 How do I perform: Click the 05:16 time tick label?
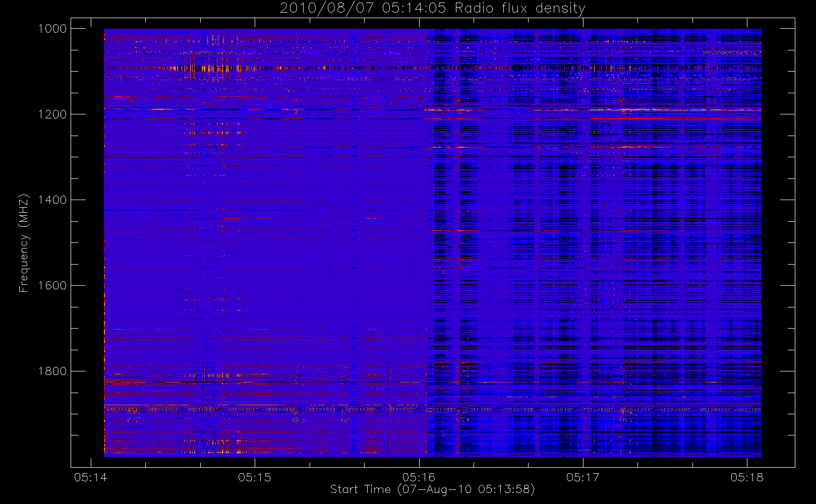[x=419, y=477]
